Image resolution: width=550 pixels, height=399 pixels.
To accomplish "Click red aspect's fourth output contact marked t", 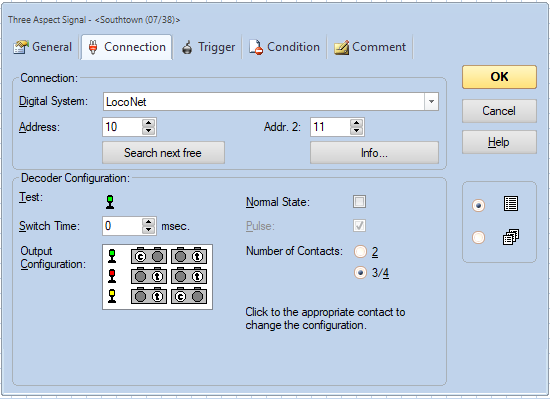I will pyautogui.click(x=197, y=277).
